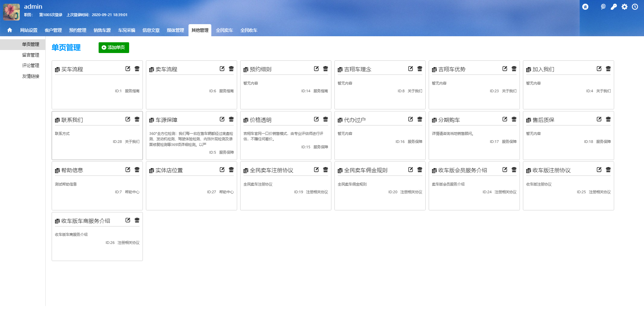Screen dimensions: 644x309
Task: Delete the 收车版车商服务介绍 page
Action: [137, 220]
